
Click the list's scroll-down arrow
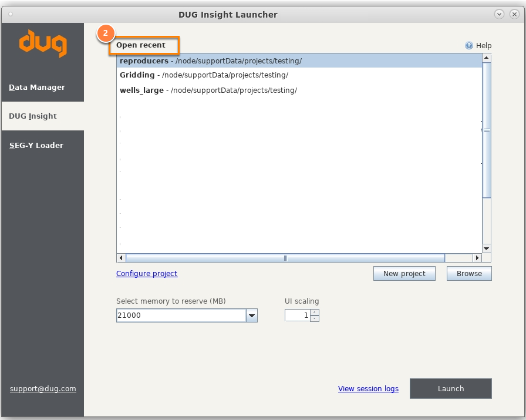pyautogui.click(x=487, y=248)
